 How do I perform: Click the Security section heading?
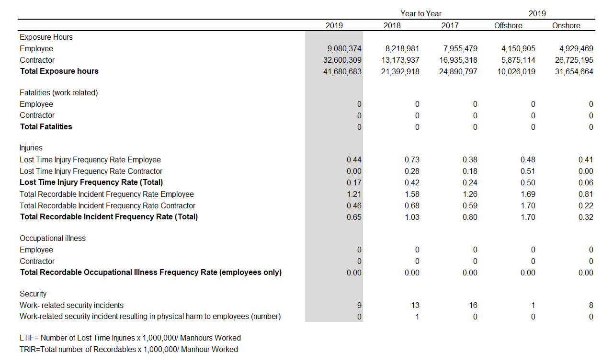(33, 294)
